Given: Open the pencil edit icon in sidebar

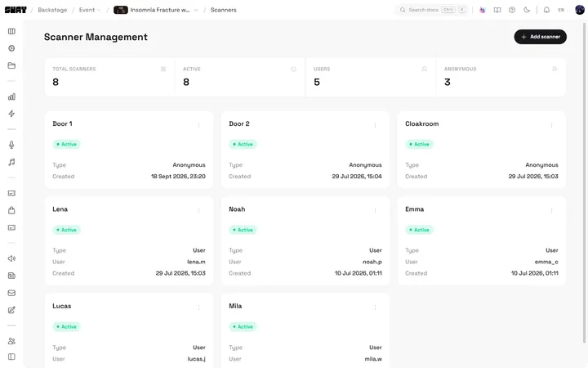Looking at the screenshot, I should [11, 310].
